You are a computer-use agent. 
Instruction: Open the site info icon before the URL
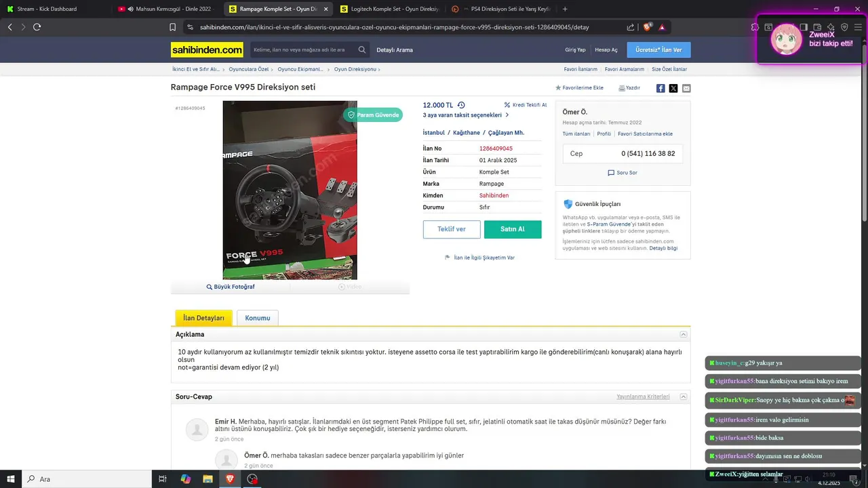(190, 27)
